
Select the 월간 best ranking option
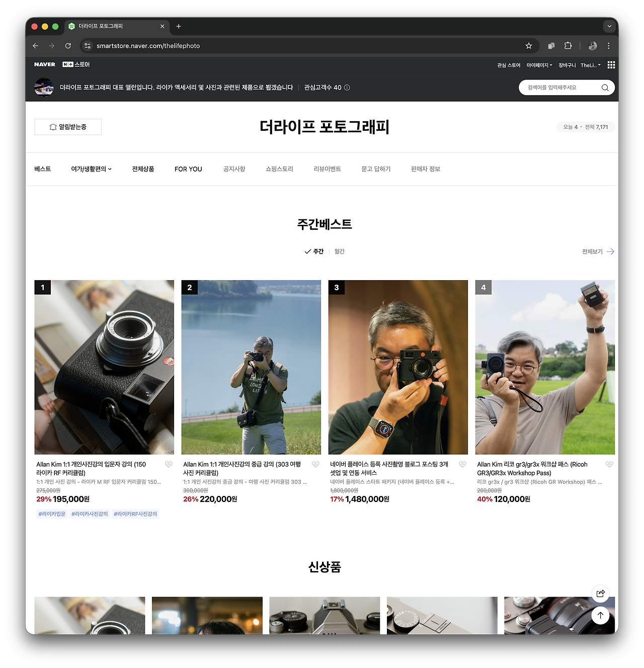(340, 252)
